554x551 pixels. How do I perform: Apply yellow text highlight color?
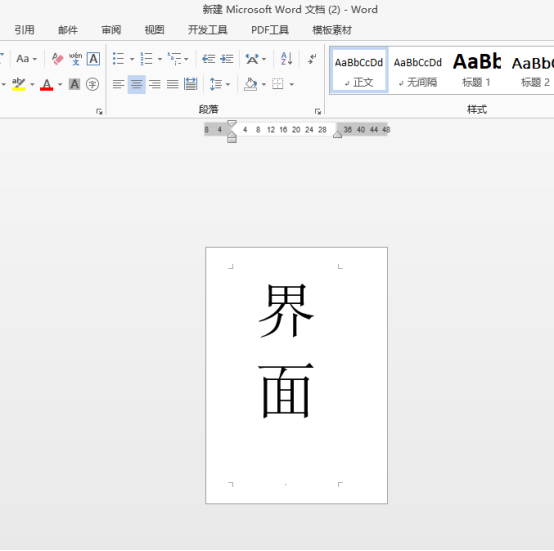(x=19, y=84)
